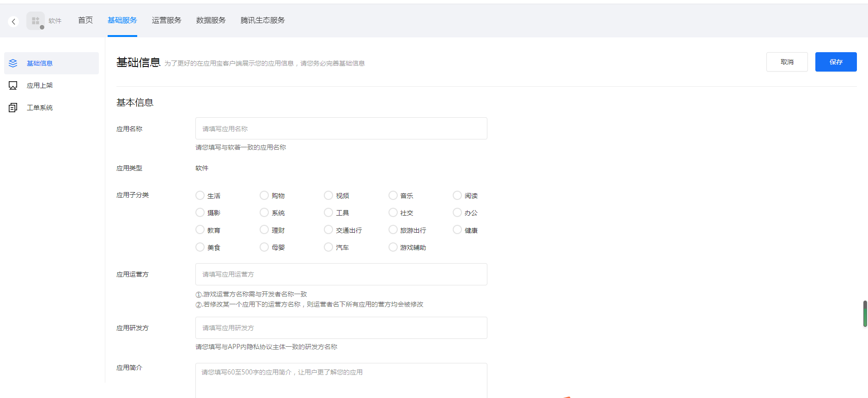Select the 健康 subcategory radio
This screenshot has height=398, width=868.
tap(457, 229)
